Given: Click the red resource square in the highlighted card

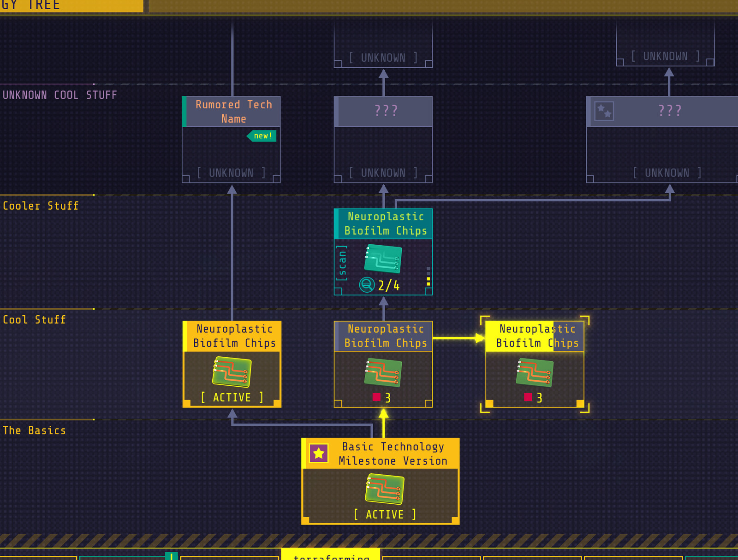Looking at the screenshot, I should pos(528,397).
